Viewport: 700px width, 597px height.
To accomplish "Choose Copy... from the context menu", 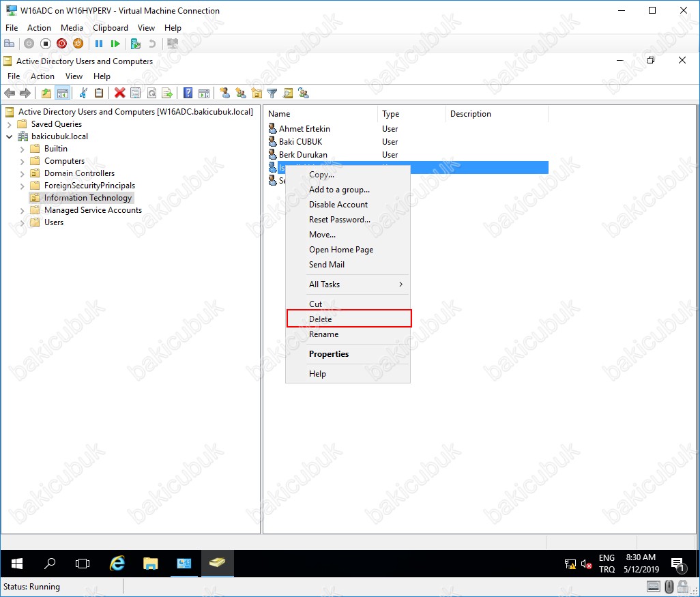I will (x=348, y=175).
